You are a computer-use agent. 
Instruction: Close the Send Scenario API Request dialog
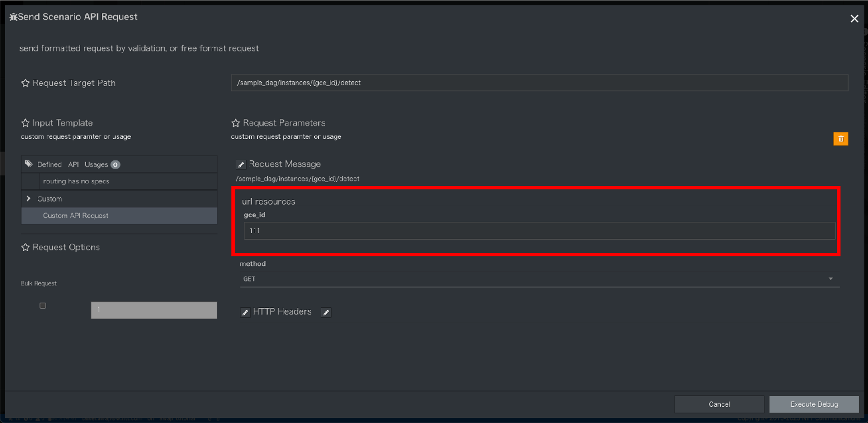click(854, 19)
